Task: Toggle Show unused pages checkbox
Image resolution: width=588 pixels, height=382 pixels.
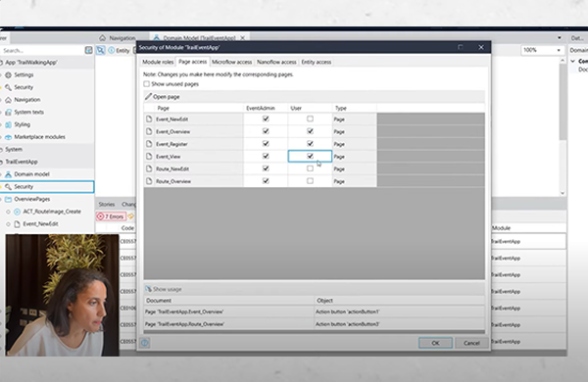Action: click(x=147, y=84)
